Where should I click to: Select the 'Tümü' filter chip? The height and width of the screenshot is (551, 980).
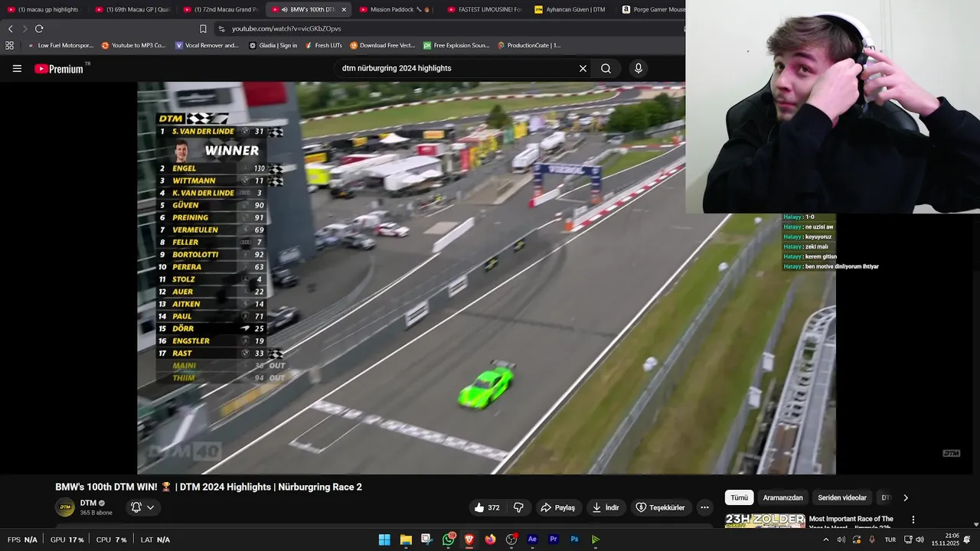click(739, 497)
